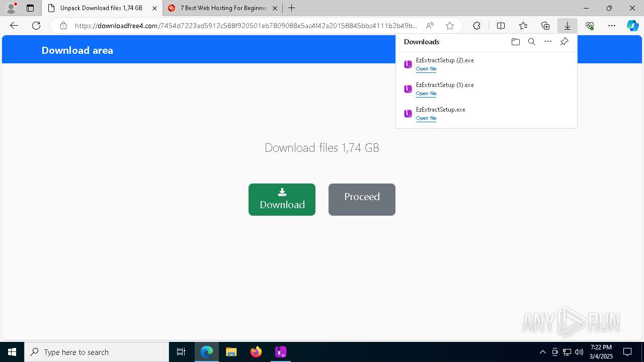Open Browser essentials icon
644x362 pixels.
pos(590,26)
